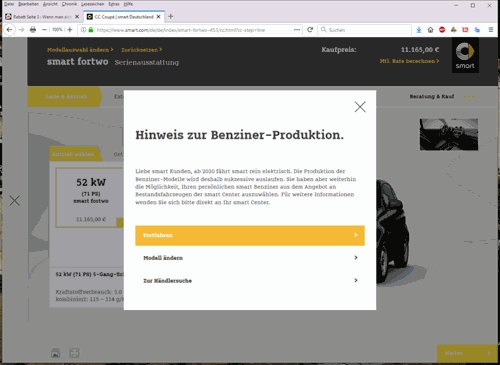The height and width of the screenshot is (365, 500).
Task: Open the downloads arrow icon
Action: pyautogui.click(x=419, y=30)
